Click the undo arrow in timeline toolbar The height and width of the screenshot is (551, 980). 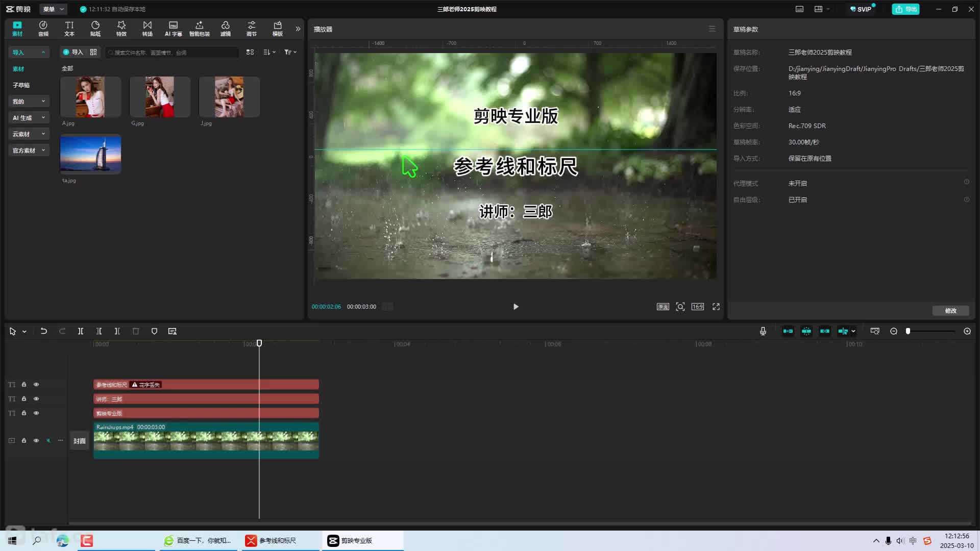(44, 331)
